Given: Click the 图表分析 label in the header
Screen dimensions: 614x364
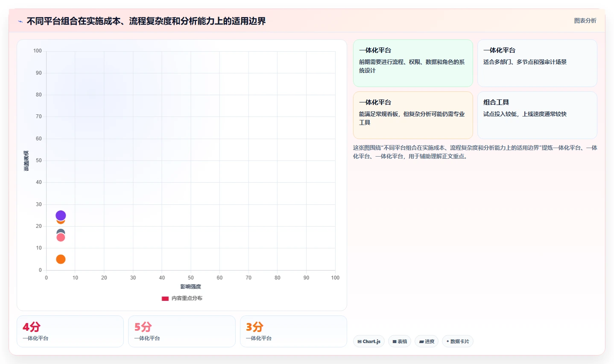Looking at the screenshot, I should [585, 20].
